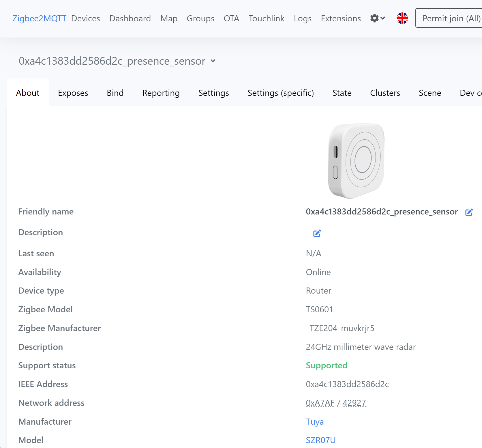Viewport: 482px width, 448px height.
Task: Click the 42927 decimal network address
Action: [354, 403]
